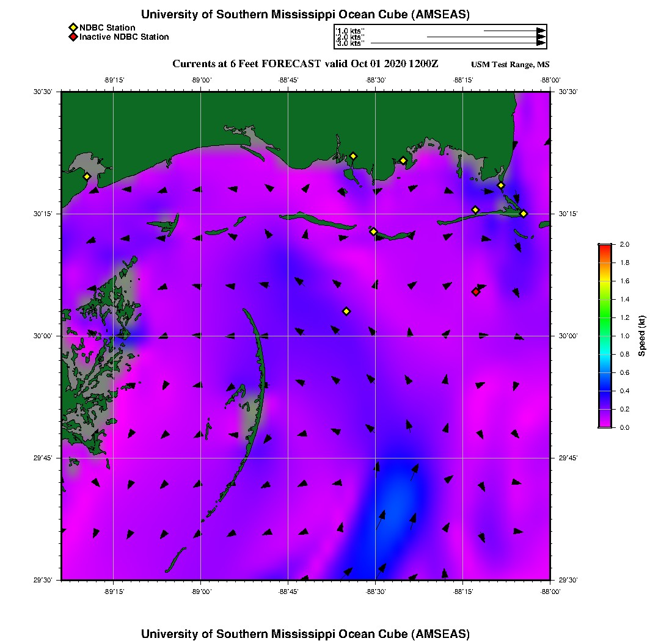Click the 2.0 kts scale arrow label
Image resolution: width=672 pixels, height=641 pixels.
coord(349,37)
